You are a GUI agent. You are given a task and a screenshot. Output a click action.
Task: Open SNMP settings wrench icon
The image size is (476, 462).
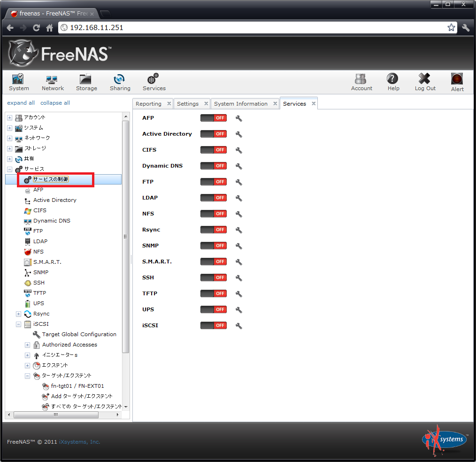pyautogui.click(x=239, y=246)
